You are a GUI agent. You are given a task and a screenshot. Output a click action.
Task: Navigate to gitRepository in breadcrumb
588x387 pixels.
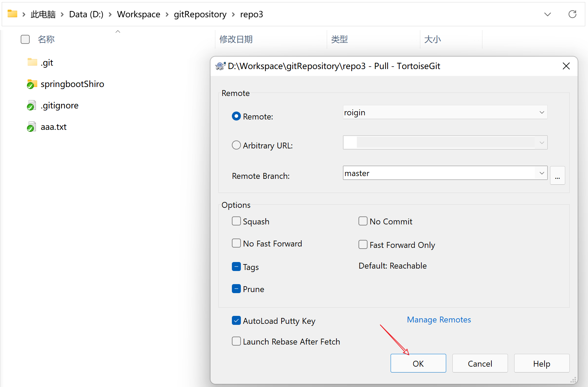[200, 14]
